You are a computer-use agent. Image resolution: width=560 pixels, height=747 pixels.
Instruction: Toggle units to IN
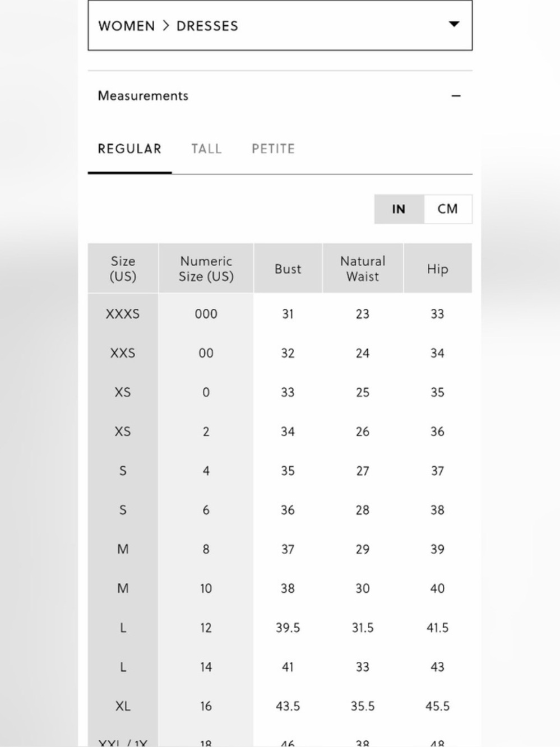coord(399,209)
